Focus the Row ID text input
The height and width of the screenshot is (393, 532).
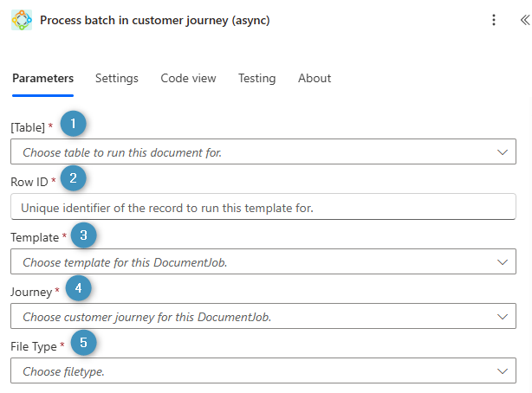(x=263, y=207)
